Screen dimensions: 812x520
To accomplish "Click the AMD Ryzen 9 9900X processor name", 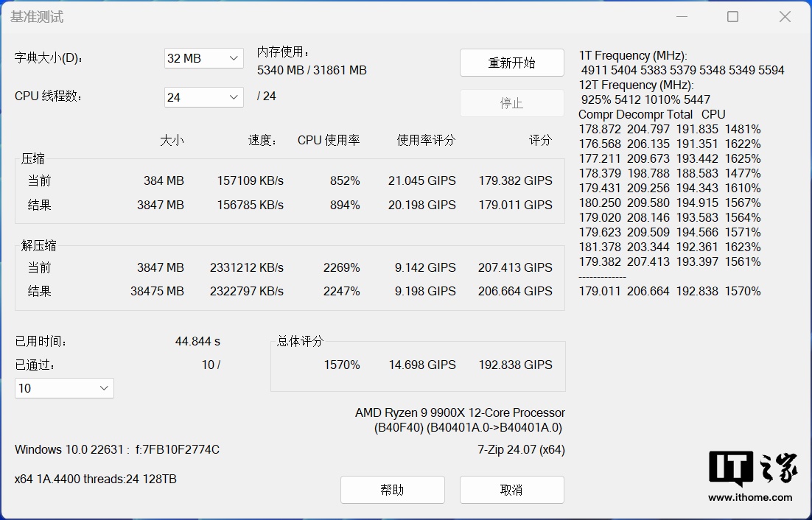I will point(460,413).
